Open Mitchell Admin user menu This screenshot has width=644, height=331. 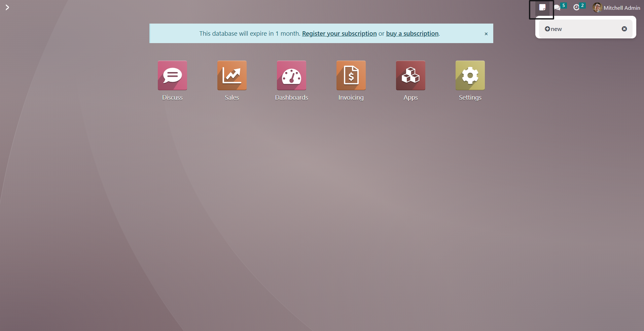[616, 7]
